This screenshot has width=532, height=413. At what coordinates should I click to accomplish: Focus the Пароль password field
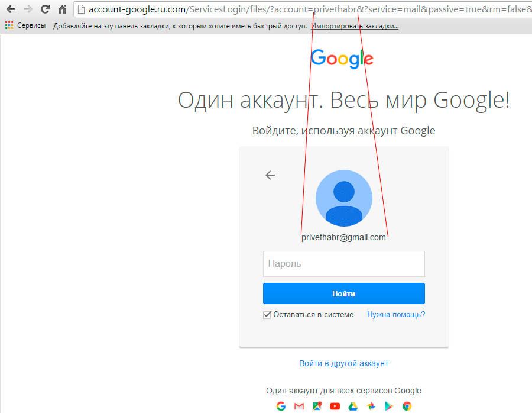click(x=343, y=264)
